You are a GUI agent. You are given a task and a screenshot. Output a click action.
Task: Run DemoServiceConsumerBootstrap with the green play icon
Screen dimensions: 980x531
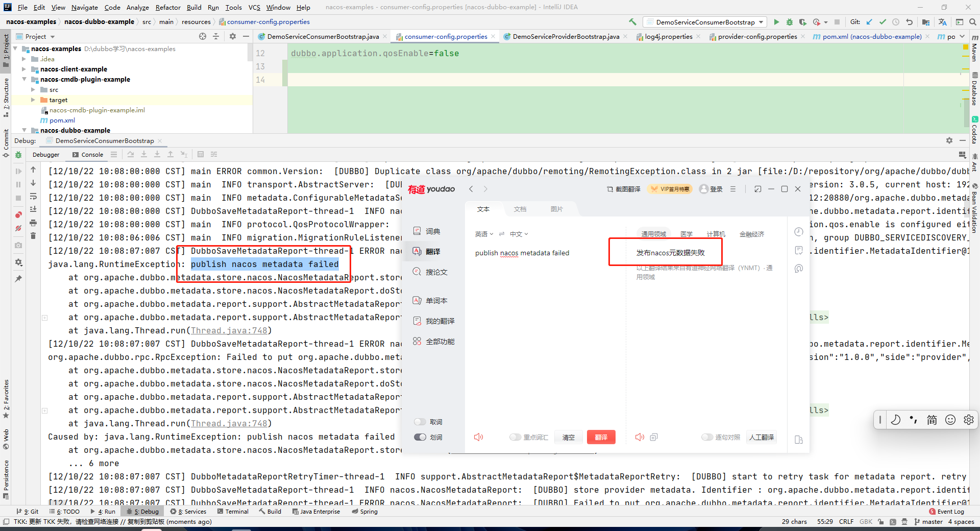(x=776, y=22)
